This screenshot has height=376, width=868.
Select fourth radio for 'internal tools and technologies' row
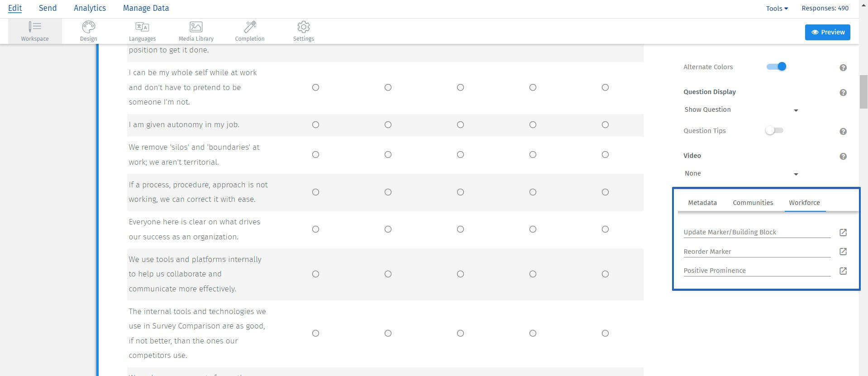[x=533, y=333]
